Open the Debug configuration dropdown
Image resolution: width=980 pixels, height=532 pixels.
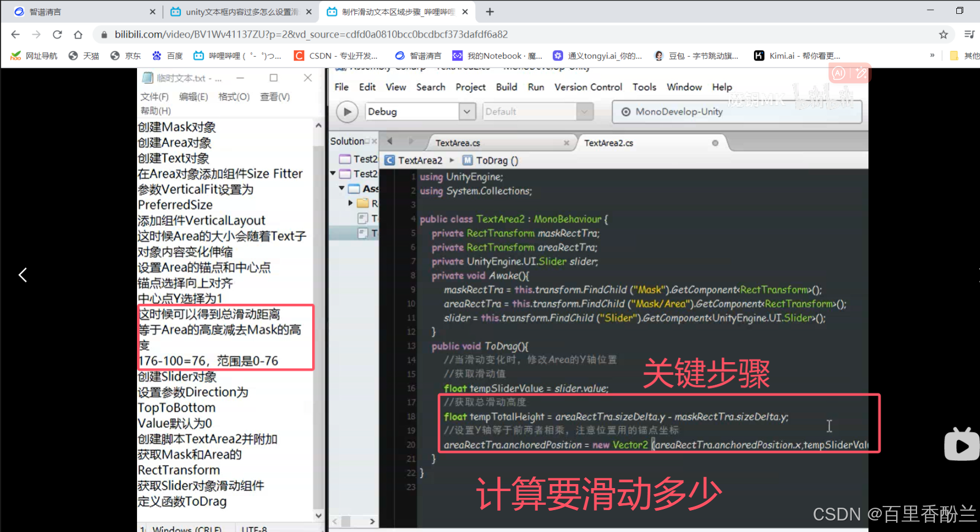(467, 111)
